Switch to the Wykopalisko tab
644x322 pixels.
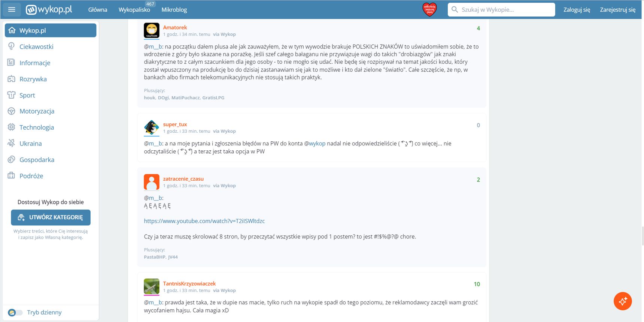click(x=134, y=10)
